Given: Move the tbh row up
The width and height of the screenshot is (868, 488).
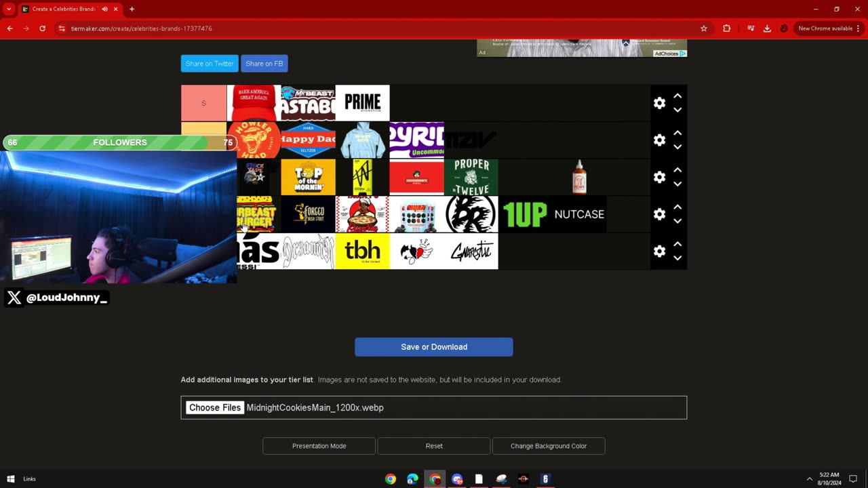Looking at the screenshot, I should tap(677, 245).
